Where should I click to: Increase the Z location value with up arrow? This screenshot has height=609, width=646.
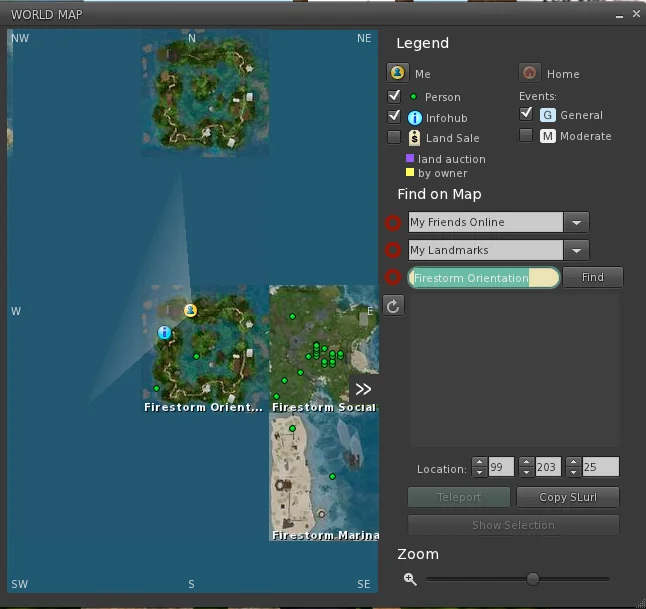tap(573, 462)
